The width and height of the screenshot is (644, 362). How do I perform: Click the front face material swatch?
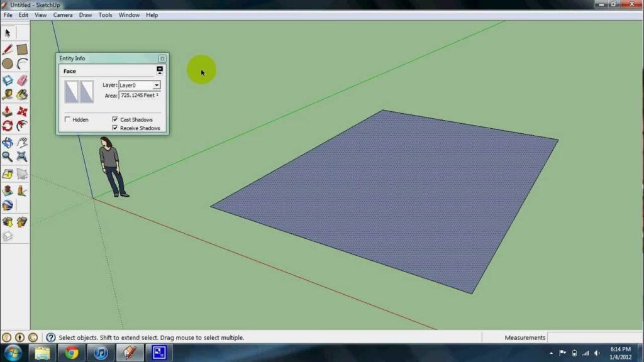pyautogui.click(x=72, y=92)
